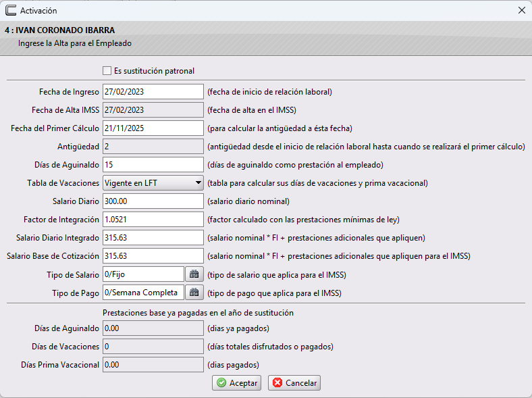Open lookup icon next to Tipo de Salario
Viewport: 532px width, 398px height.
(194, 274)
